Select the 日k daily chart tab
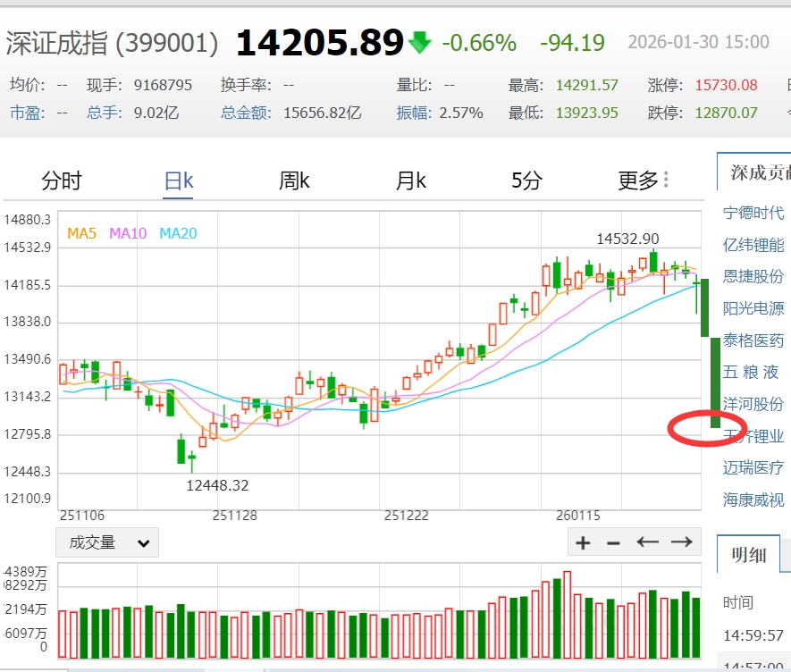791x672 pixels. click(179, 181)
